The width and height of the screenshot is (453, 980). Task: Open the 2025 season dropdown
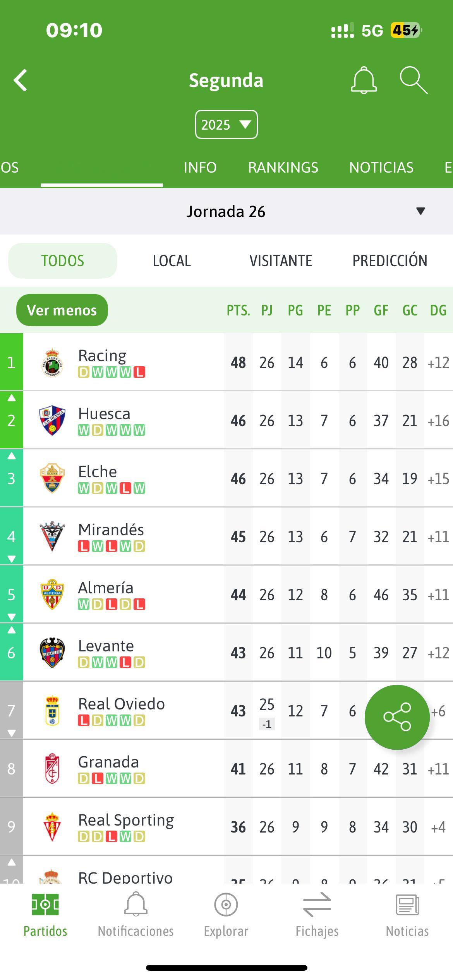click(x=226, y=125)
